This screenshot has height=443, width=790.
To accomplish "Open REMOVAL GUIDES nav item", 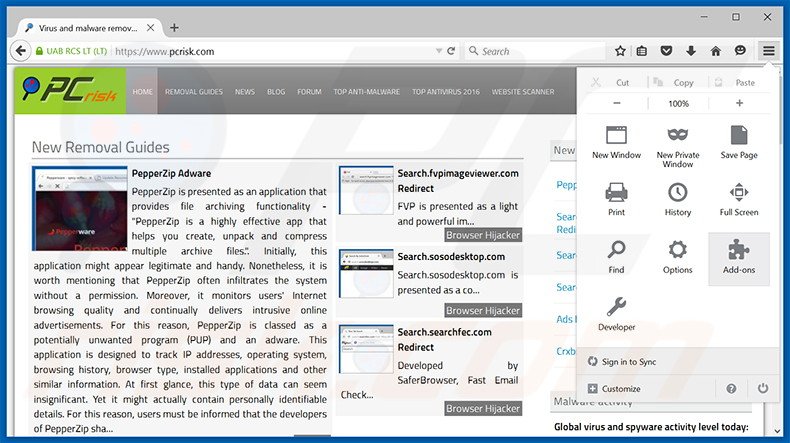I will tap(193, 92).
